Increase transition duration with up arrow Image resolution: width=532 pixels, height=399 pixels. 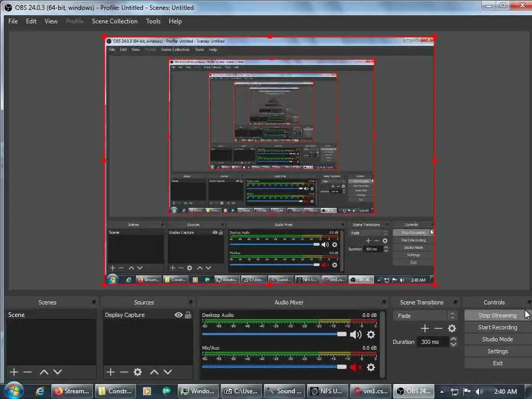453,339
